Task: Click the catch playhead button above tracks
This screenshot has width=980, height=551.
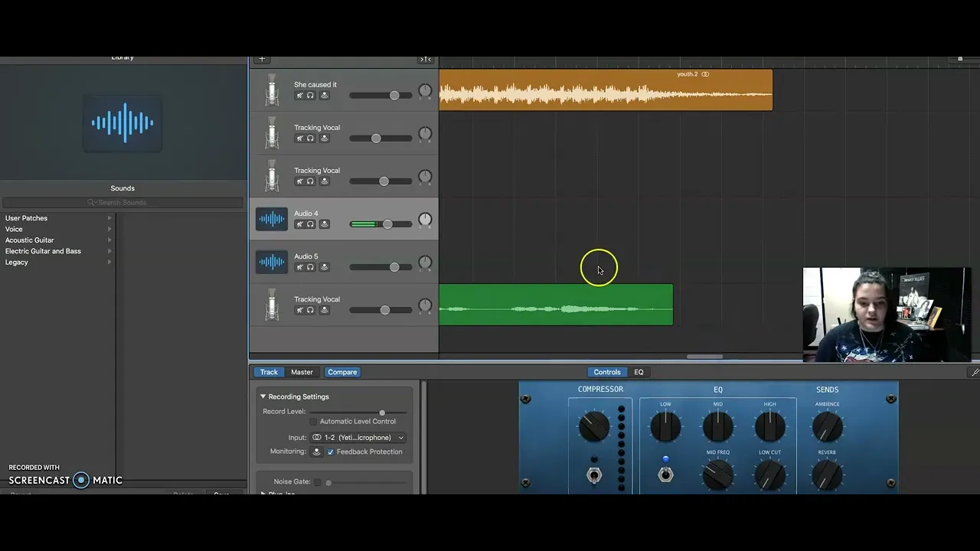Action: 425,59
